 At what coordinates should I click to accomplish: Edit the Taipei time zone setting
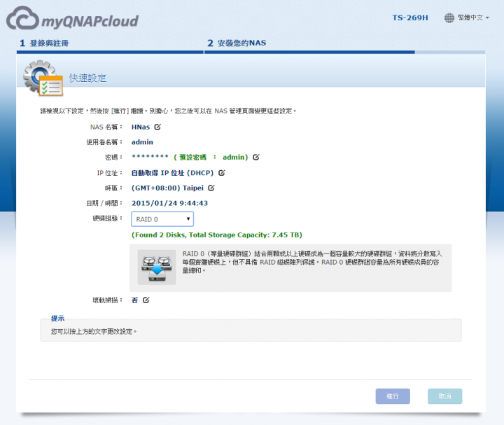211,188
